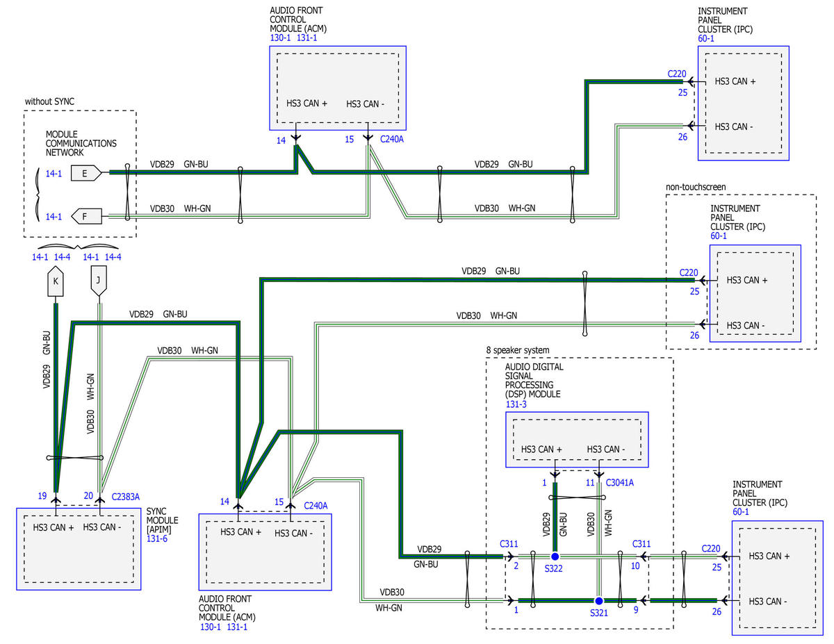Click twisted-pair symbol above SYNC module pins
Image resolution: width=834 pixels, height=644 pixels.
click(x=74, y=457)
